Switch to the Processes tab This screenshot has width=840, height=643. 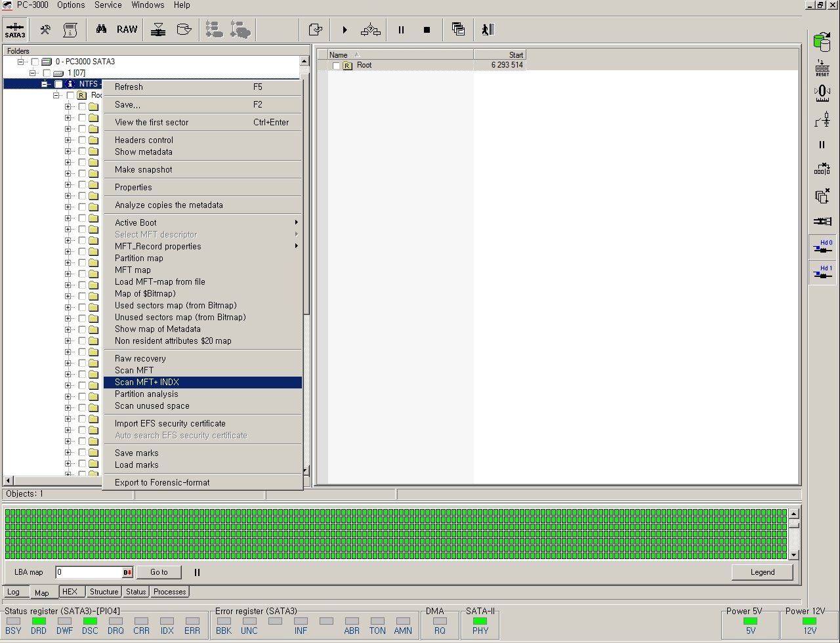click(170, 592)
